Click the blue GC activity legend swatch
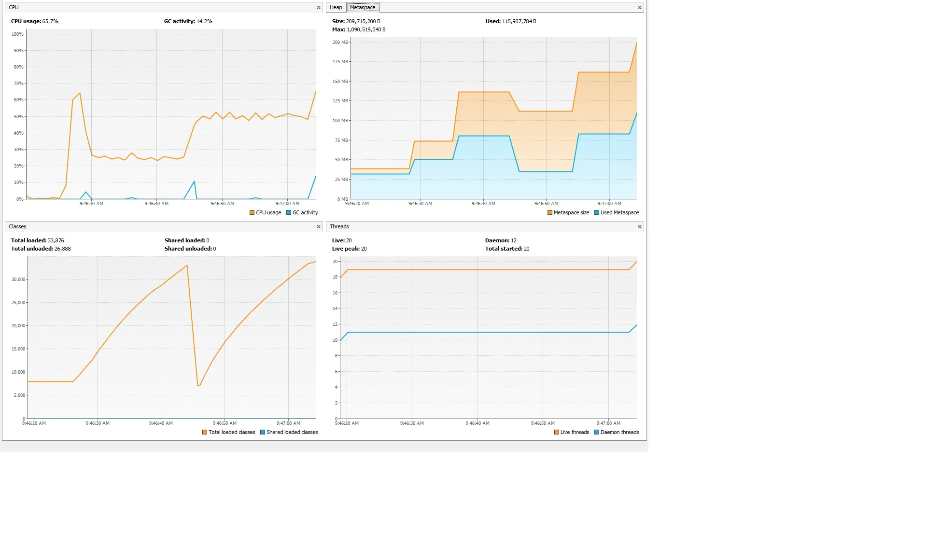The image size is (927, 560). point(289,213)
